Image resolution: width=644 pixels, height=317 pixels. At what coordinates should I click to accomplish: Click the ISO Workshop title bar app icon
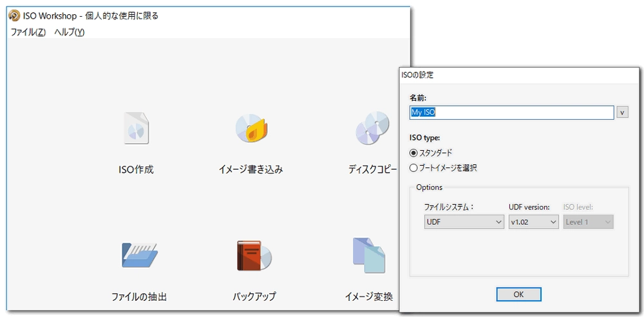click(x=14, y=15)
